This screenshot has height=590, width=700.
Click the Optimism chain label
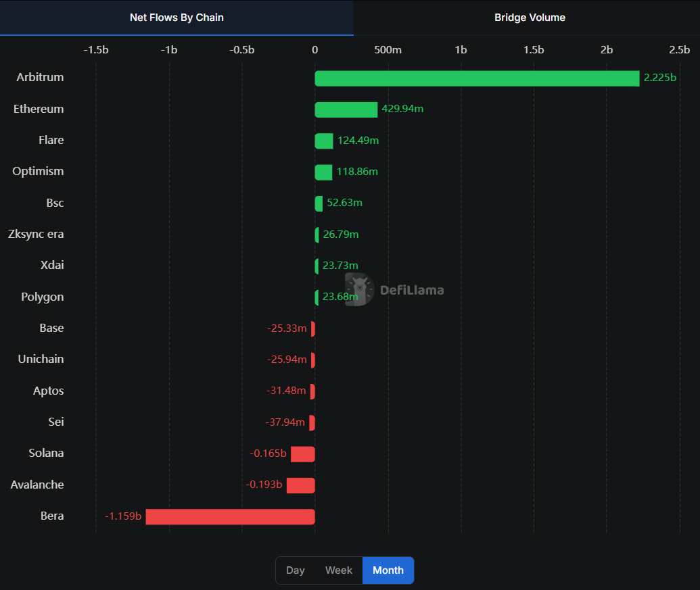coord(38,172)
